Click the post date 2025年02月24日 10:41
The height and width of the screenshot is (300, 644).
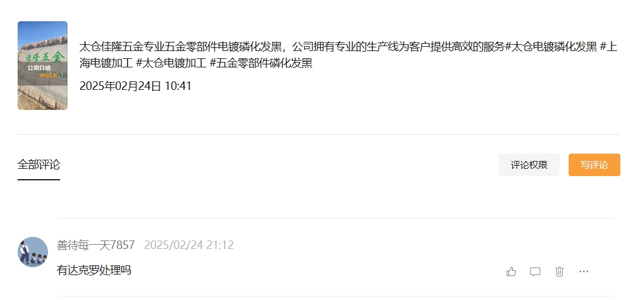tap(135, 86)
